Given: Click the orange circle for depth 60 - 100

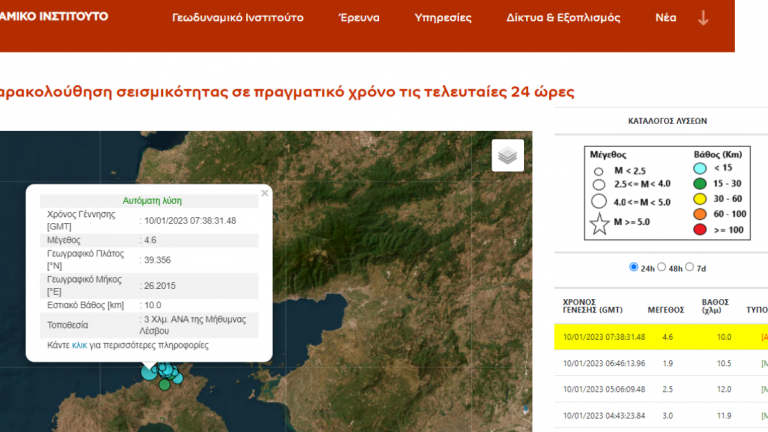Looking at the screenshot, I should coord(700,214).
